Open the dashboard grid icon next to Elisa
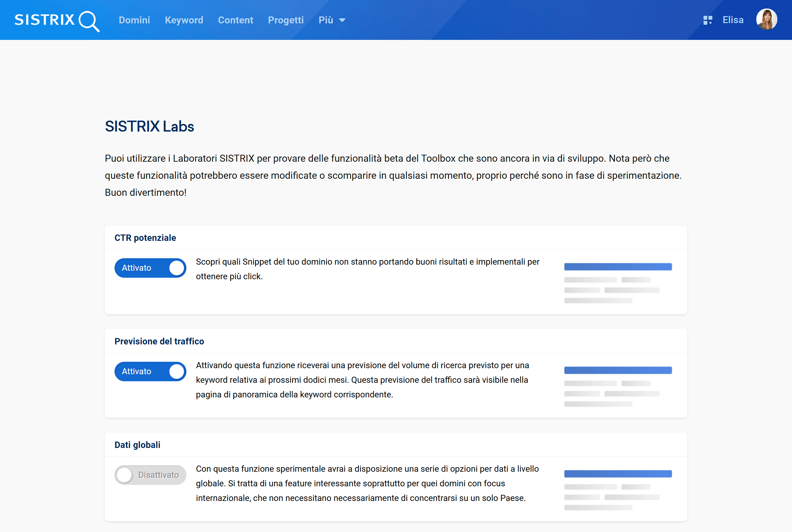This screenshot has height=532, width=792. [x=708, y=20]
